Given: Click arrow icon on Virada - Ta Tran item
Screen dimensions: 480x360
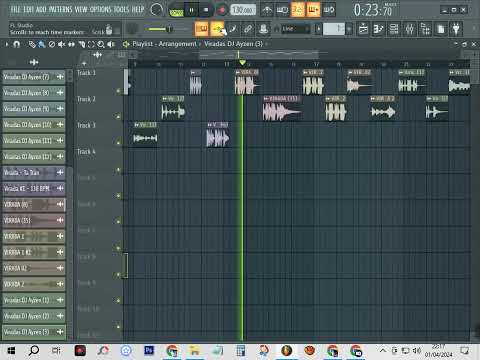Looking at the screenshot, I should click(x=60, y=172).
